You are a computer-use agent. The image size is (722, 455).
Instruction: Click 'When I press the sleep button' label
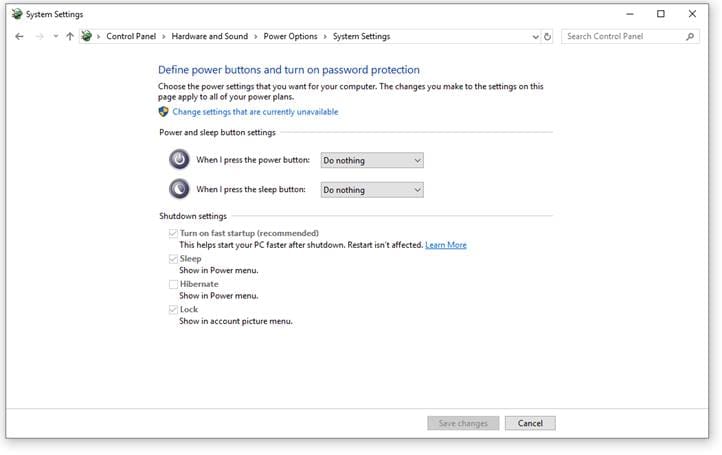click(x=251, y=189)
